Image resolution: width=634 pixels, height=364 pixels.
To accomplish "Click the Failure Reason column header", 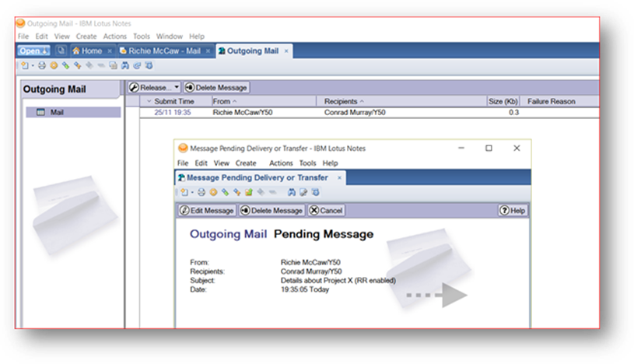I will click(x=551, y=102).
